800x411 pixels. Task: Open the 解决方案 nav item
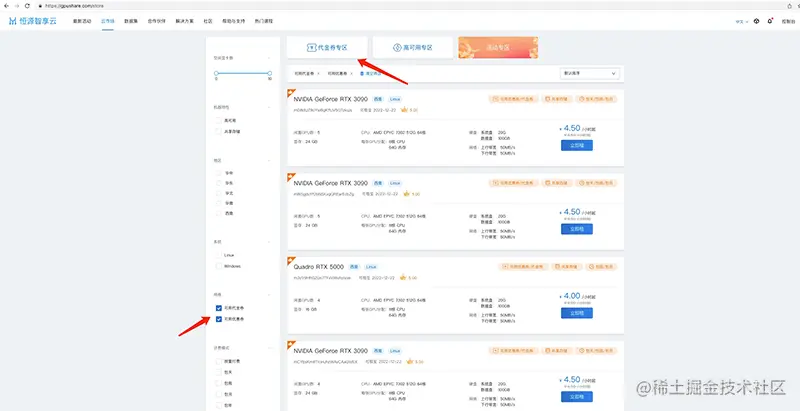point(185,21)
